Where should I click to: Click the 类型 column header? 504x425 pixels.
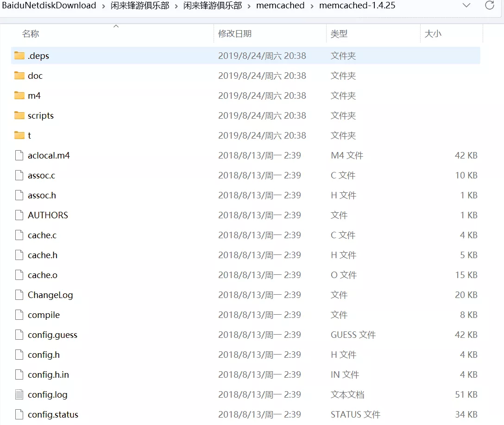coord(339,34)
